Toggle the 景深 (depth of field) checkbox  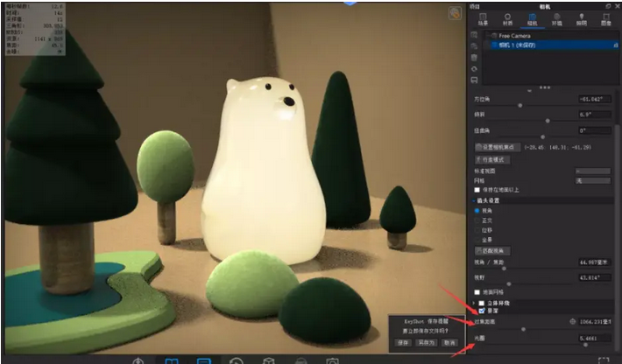(x=481, y=310)
